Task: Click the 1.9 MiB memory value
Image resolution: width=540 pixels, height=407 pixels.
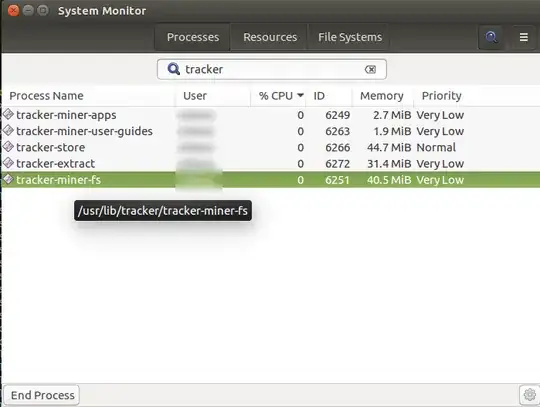Action: click(392, 131)
